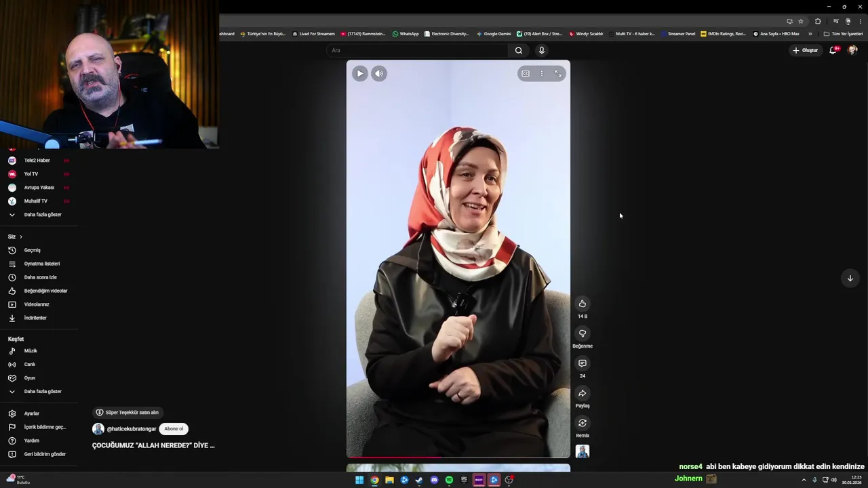Show hidden tray icons chevron
The width and height of the screenshot is (868, 488).
tap(804, 480)
